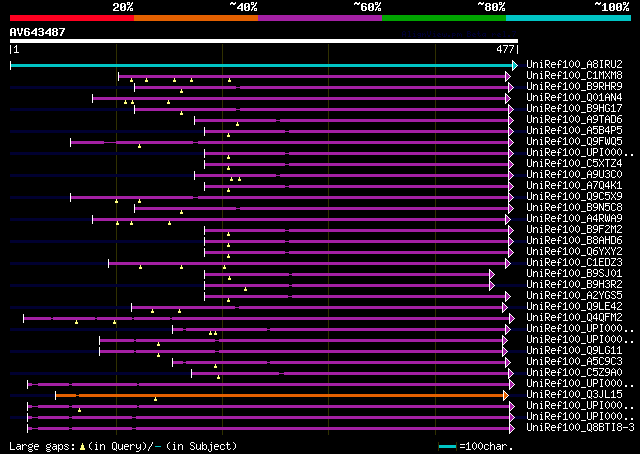Open hit UniRef100_A9TAD6
Screen dimensions: 640x454
click(x=574, y=120)
